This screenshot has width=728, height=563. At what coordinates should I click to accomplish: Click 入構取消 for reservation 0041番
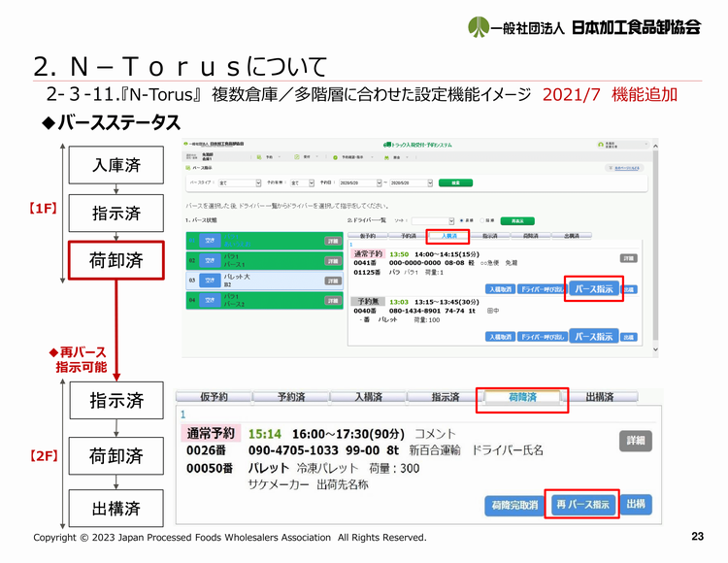(500, 289)
